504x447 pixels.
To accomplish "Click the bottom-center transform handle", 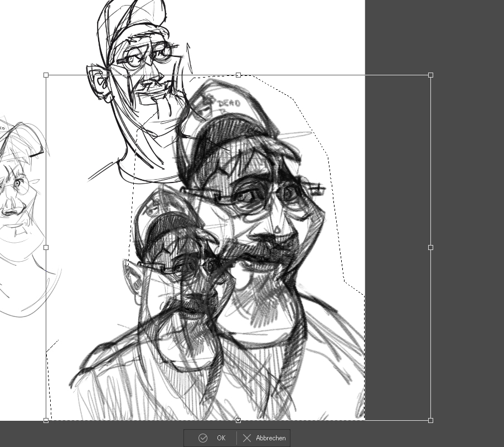I will coord(238,420).
